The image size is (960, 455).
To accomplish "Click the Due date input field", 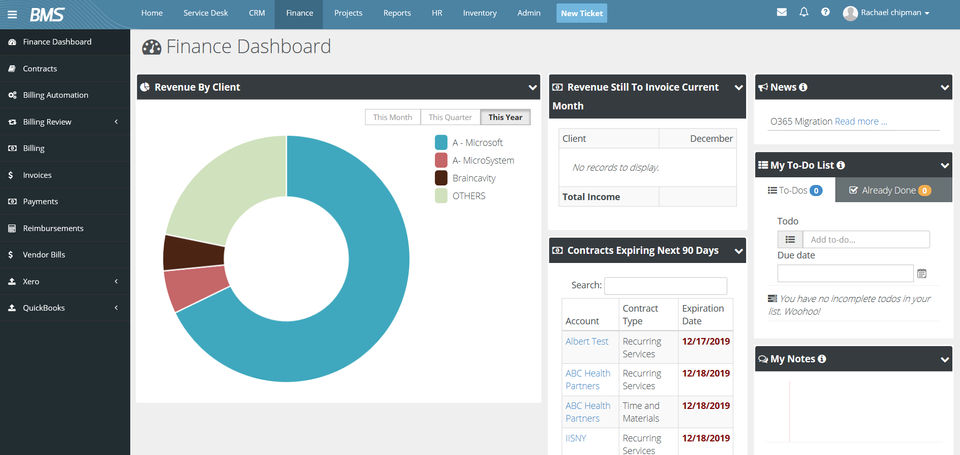I will [845, 274].
